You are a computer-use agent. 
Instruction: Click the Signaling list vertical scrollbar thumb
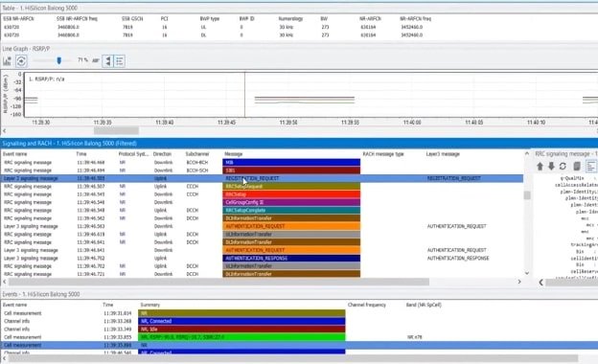[527, 194]
